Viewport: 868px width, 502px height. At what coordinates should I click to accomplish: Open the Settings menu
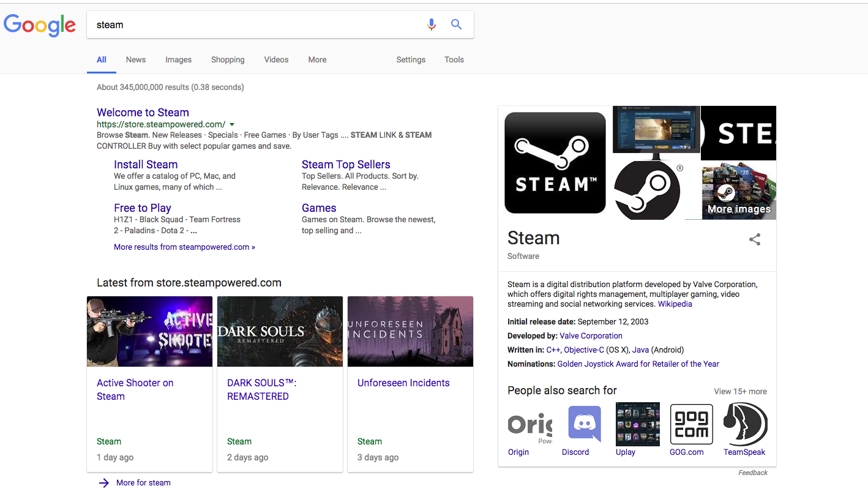click(x=411, y=60)
